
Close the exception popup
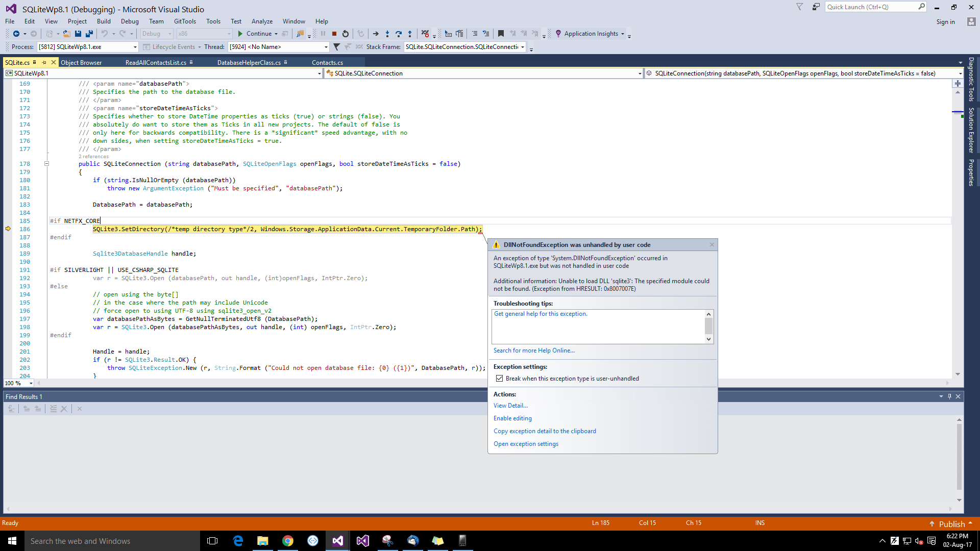coord(712,245)
